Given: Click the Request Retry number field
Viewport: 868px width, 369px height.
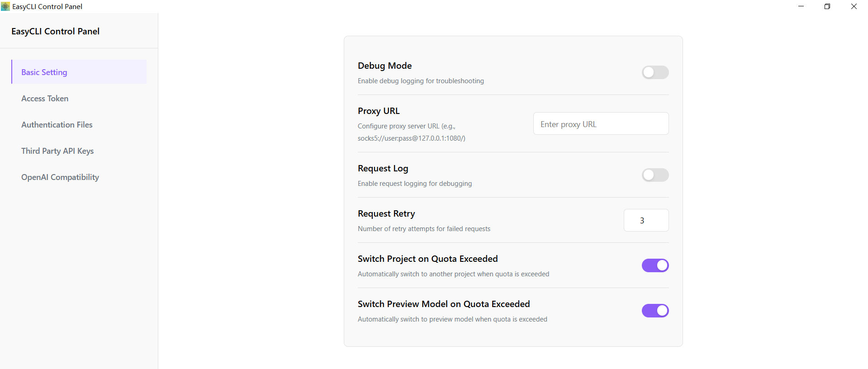Looking at the screenshot, I should [646, 220].
